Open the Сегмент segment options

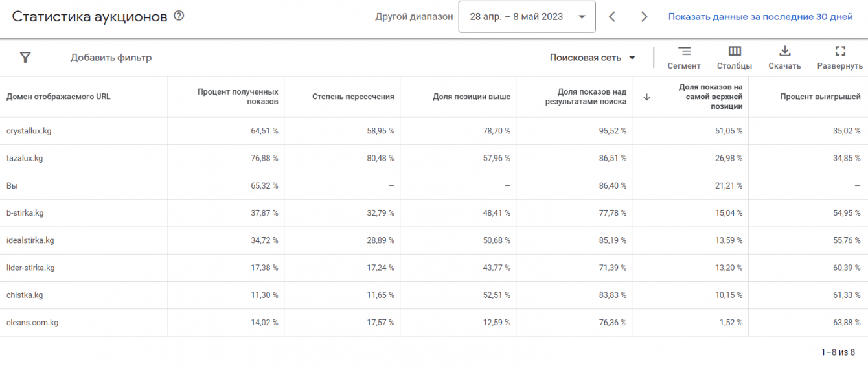point(684,57)
